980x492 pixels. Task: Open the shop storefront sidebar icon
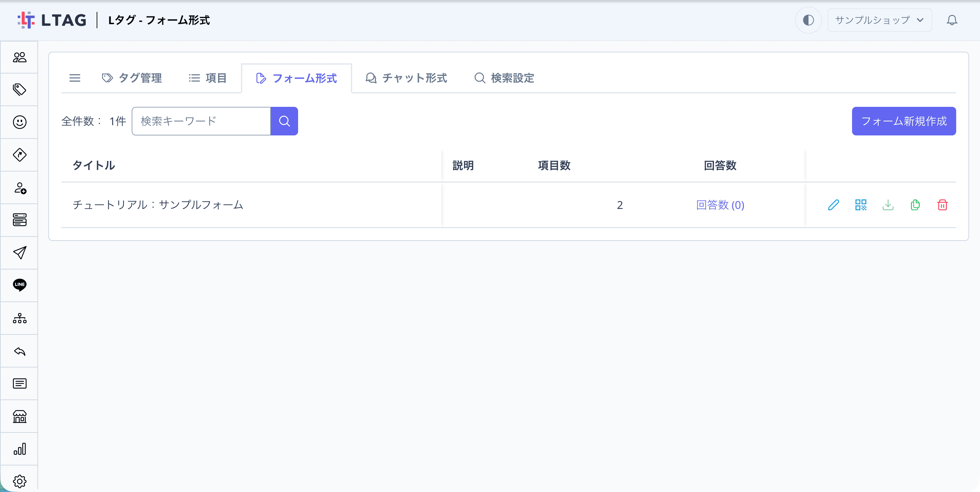coord(19,416)
